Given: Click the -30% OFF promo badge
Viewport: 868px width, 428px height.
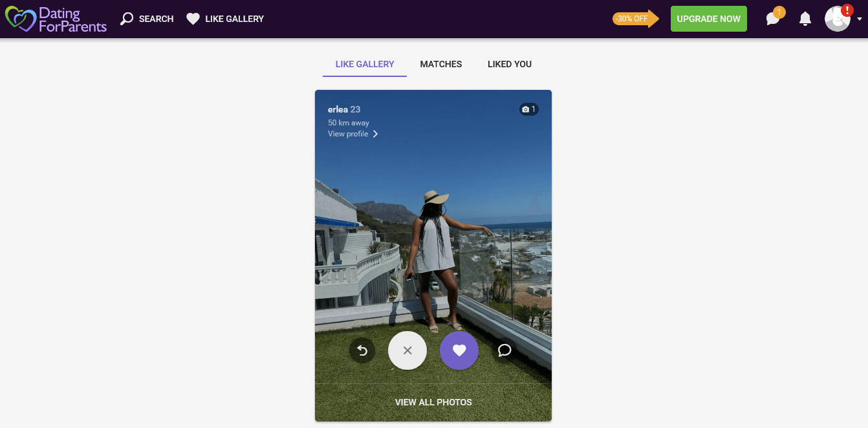Looking at the screenshot, I should click(x=635, y=19).
